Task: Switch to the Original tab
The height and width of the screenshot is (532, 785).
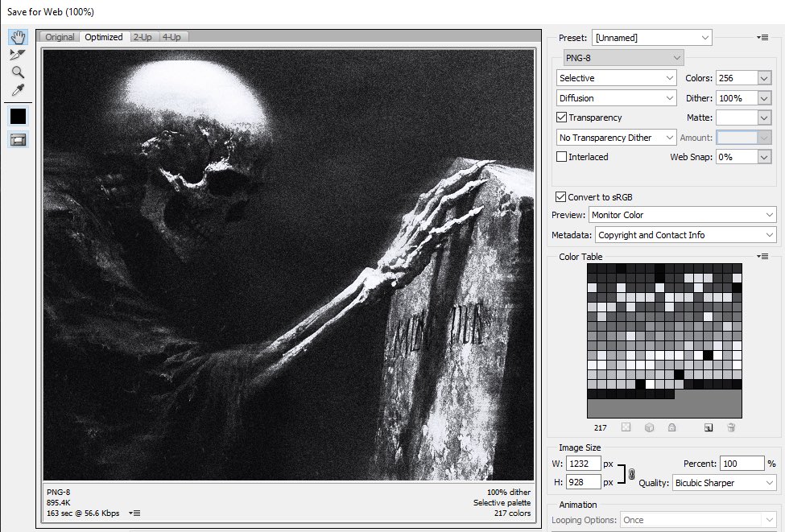Action: [60, 37]
